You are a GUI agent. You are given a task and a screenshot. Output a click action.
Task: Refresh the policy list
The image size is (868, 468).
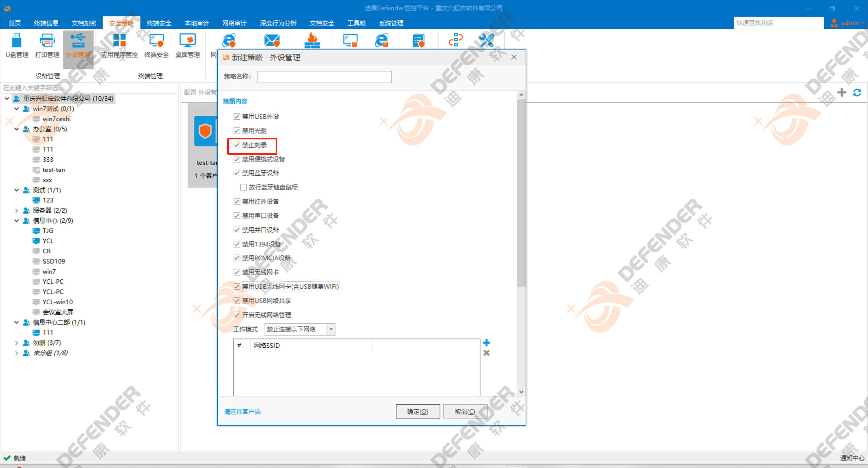857,92
